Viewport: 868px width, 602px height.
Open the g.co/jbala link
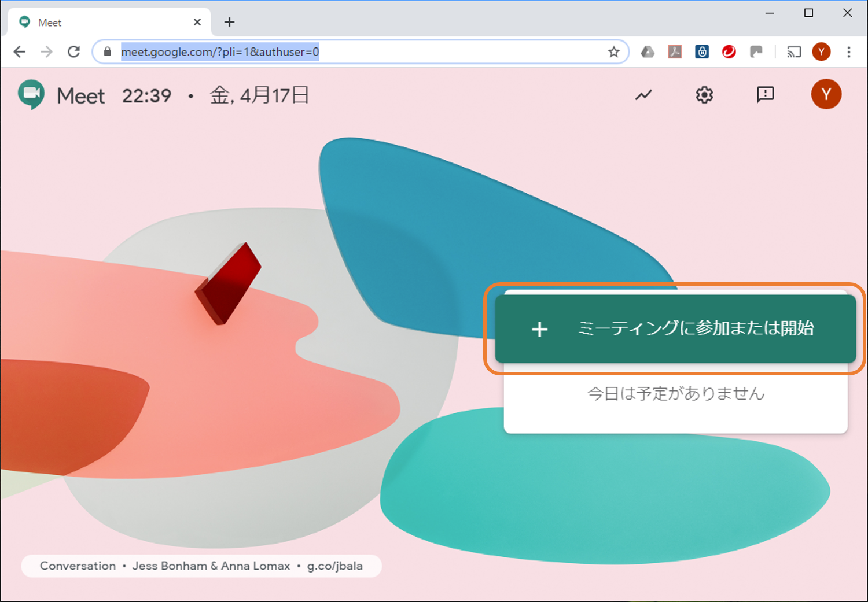click(334, 566)
